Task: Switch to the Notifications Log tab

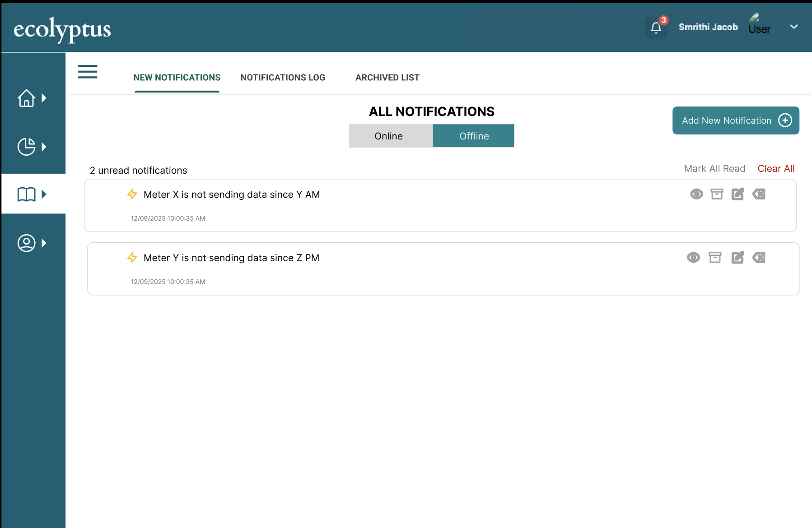Action: (x=283, y=77)
